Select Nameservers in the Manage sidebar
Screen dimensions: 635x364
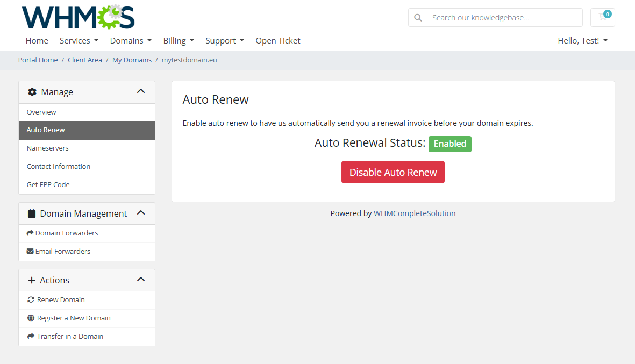click(87, 148)
